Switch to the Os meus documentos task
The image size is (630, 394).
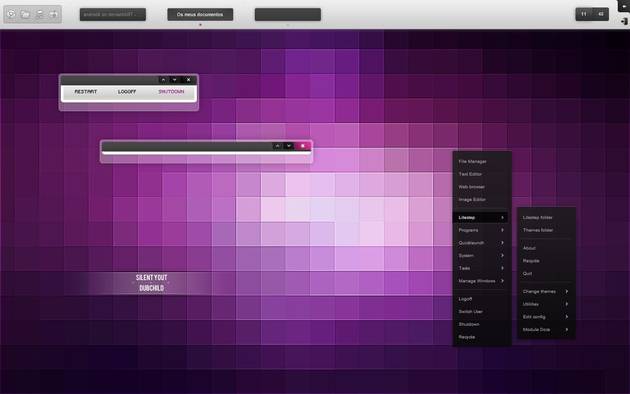[x=200, y=14]
